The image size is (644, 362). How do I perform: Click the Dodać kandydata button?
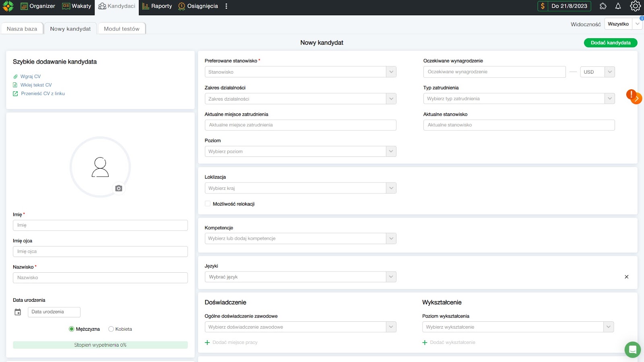[x=610, y=43]
